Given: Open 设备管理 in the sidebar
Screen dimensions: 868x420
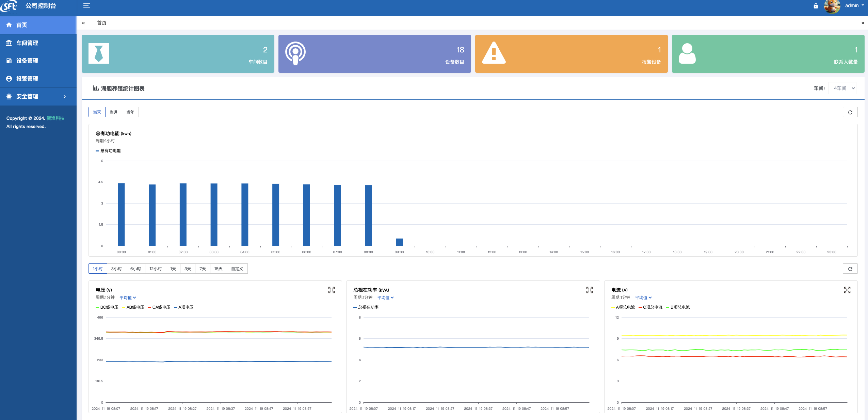Looking at the screenshot, I should (27, 61).
